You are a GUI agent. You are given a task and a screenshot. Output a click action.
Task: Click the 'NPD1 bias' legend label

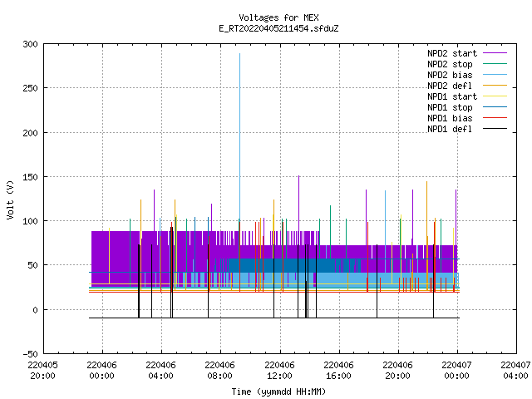click(x=450, y=118)
